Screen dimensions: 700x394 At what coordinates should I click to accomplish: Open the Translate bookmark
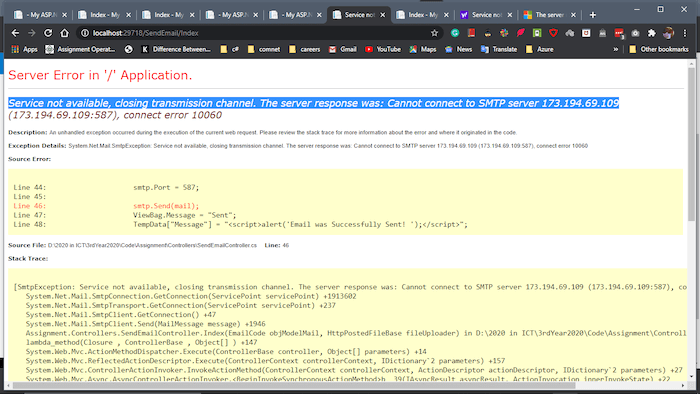[499, 49]
